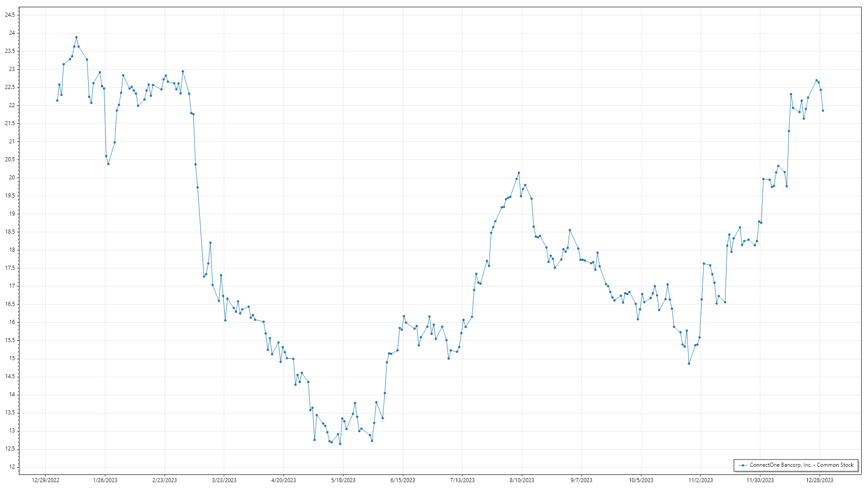Select the 11/30/2023 x-axis date label
Viewport: 868px width, 488px height.
[760, 480]
